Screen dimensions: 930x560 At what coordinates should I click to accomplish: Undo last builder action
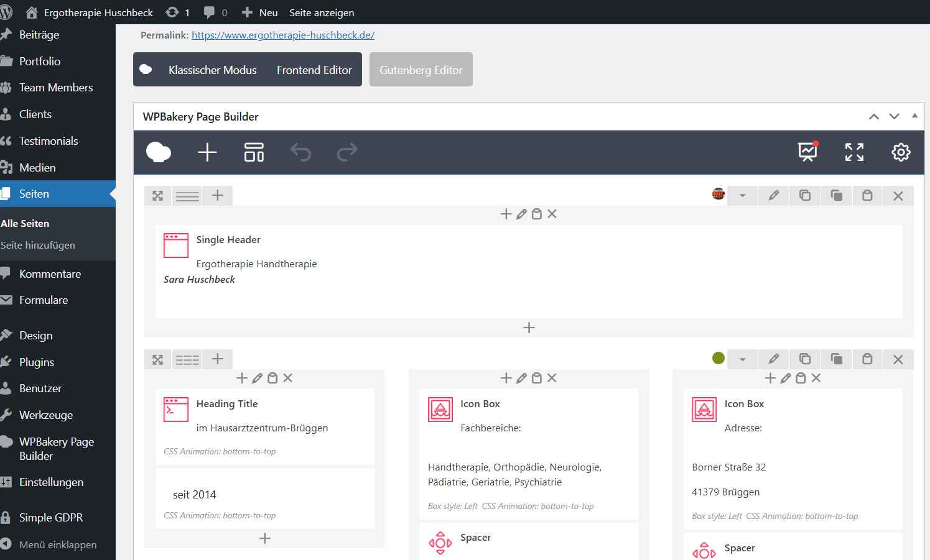point(300,152)
